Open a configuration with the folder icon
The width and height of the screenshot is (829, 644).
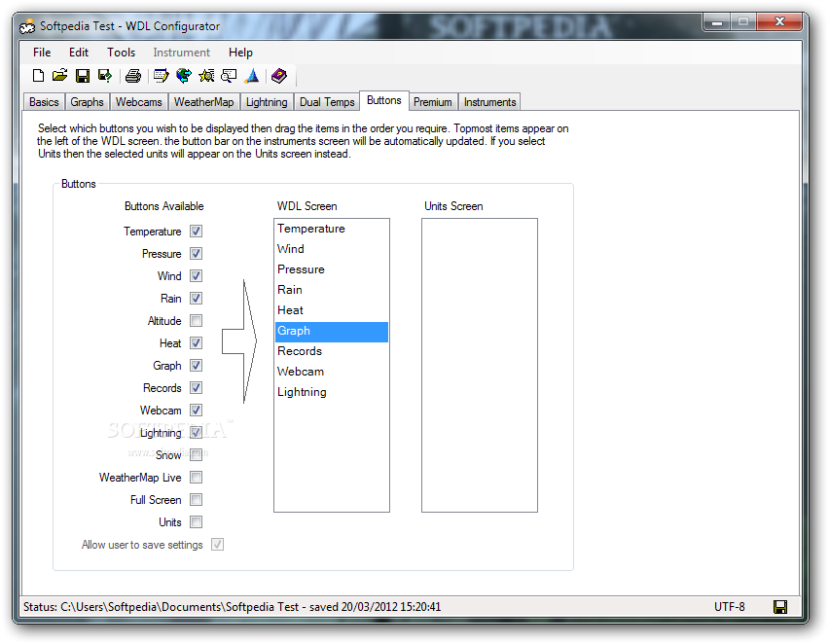coord(60,76)
